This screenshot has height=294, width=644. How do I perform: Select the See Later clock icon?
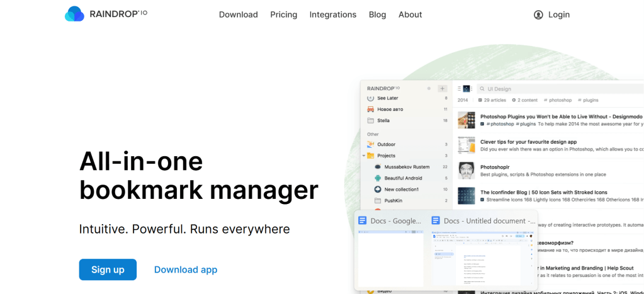pos(370,98)
